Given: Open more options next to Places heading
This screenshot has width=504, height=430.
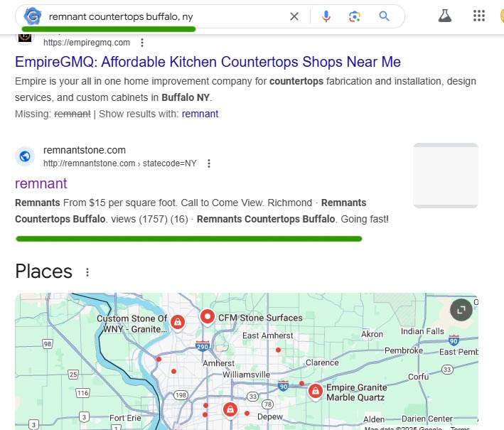Looking at the screenshot, I should (87, 272).
